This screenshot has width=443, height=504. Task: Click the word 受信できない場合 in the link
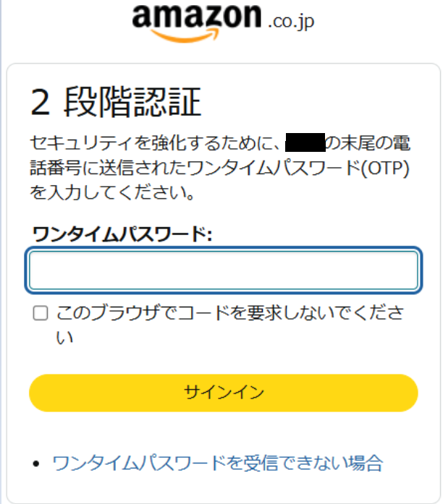point(313,464)
